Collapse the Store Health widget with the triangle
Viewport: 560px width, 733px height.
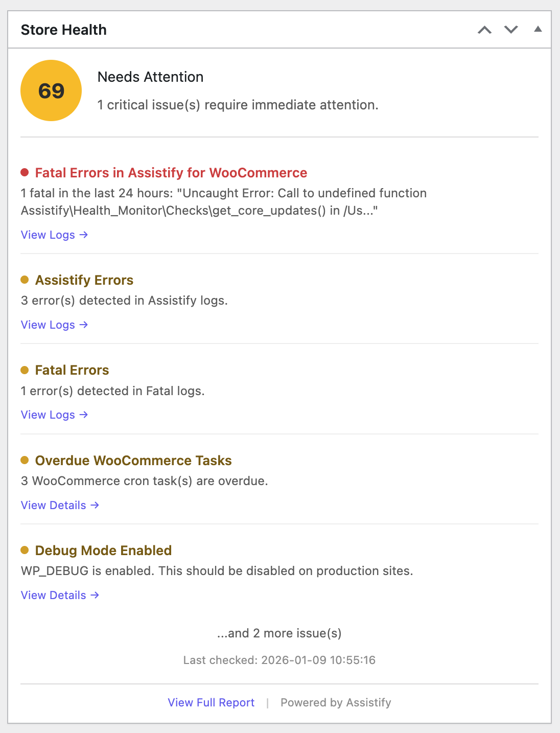(538, 30)
